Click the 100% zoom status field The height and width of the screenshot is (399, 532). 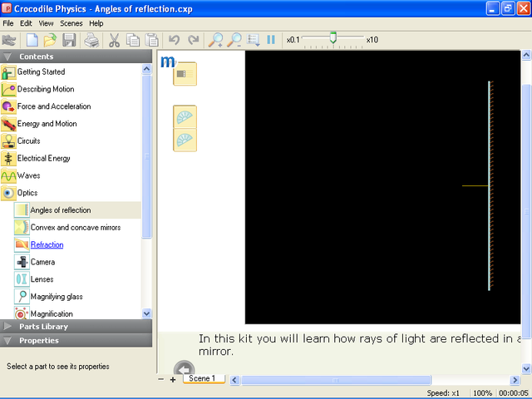click(x=482, y=393)
